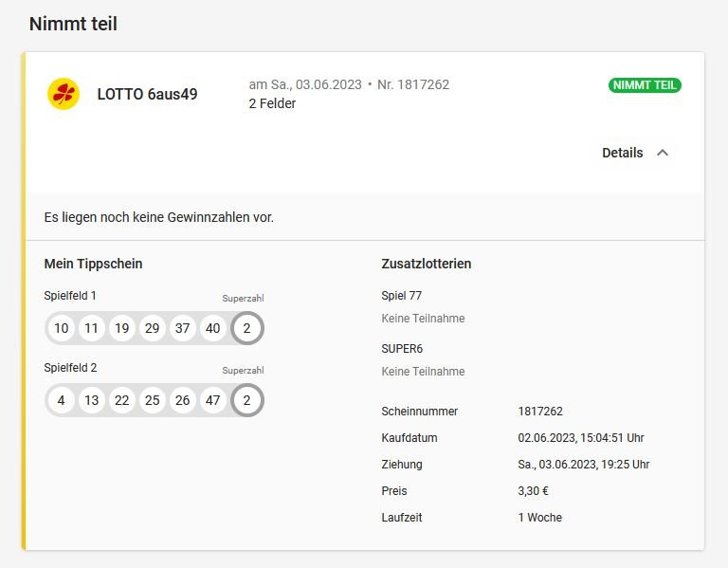This screenshot has width=728, height=568.
Task: Click number 10 in Spielfeld 1
Action: (x=62, y=328)
